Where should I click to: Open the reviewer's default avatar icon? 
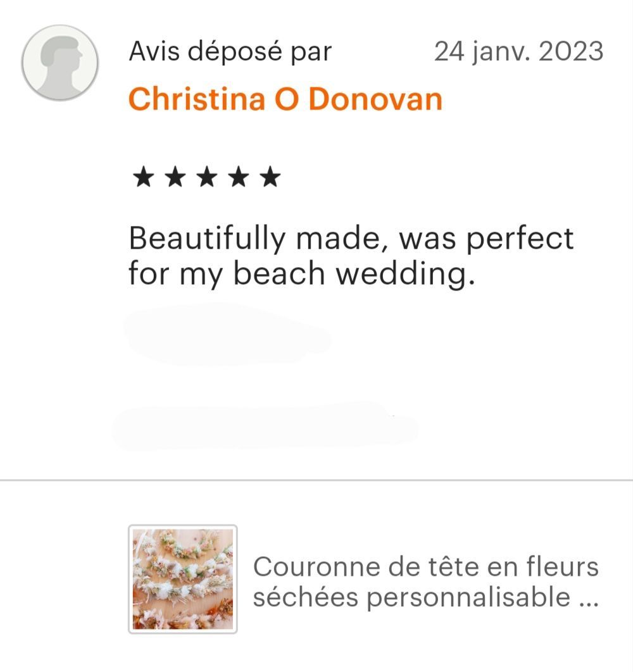[60, 63]
